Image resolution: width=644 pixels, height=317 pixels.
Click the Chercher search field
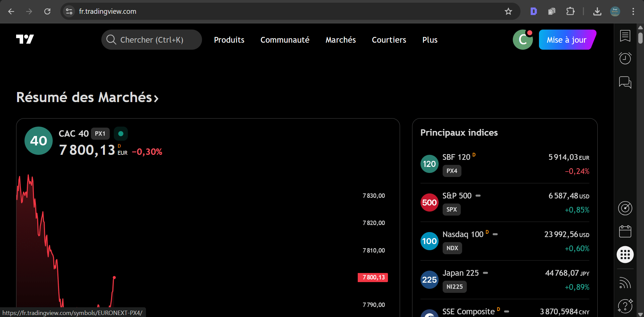(x=152, y=40)
